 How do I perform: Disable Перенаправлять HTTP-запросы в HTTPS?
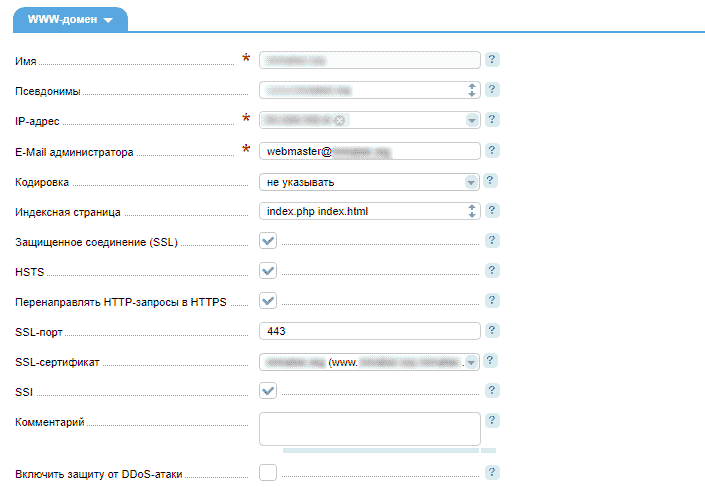point(268,301)
